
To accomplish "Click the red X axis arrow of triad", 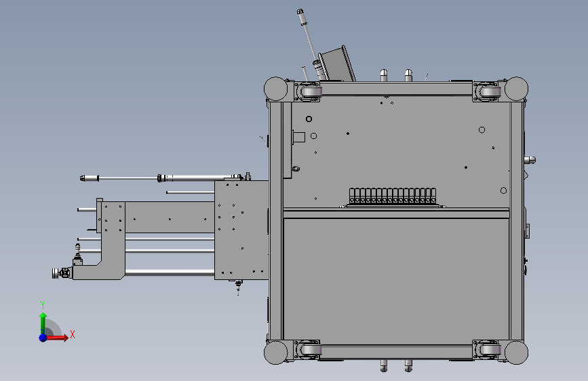I will [x=56, y=338].
